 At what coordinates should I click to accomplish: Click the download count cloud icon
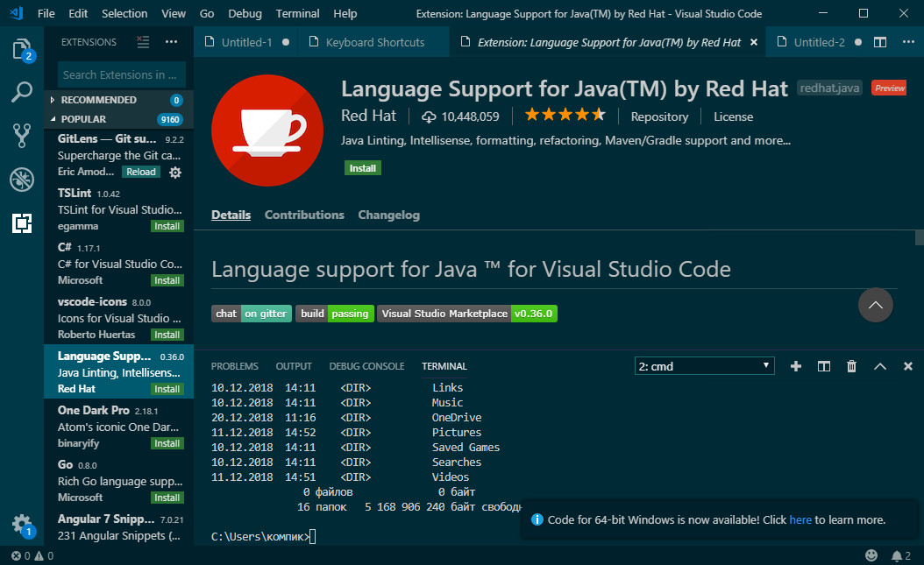429,117
